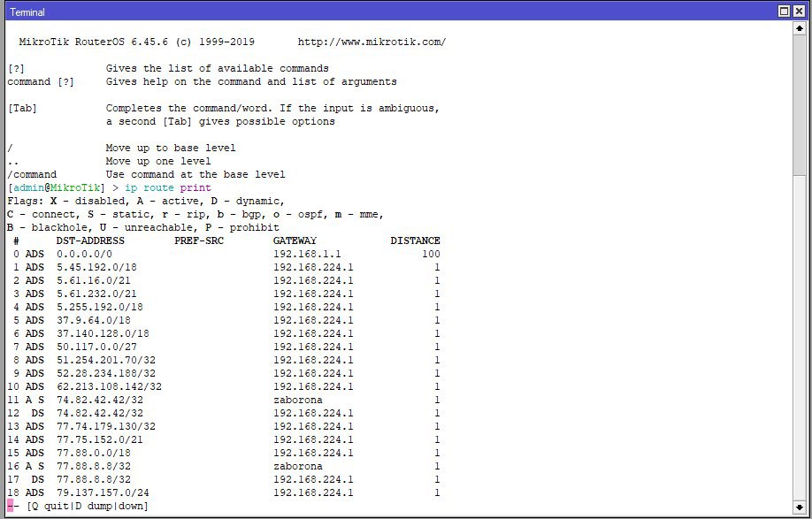Click the DST-ADDRESS column header
The height and width of the screenshot is (519, 812).
pyautogui.click(x=90, y=240)
